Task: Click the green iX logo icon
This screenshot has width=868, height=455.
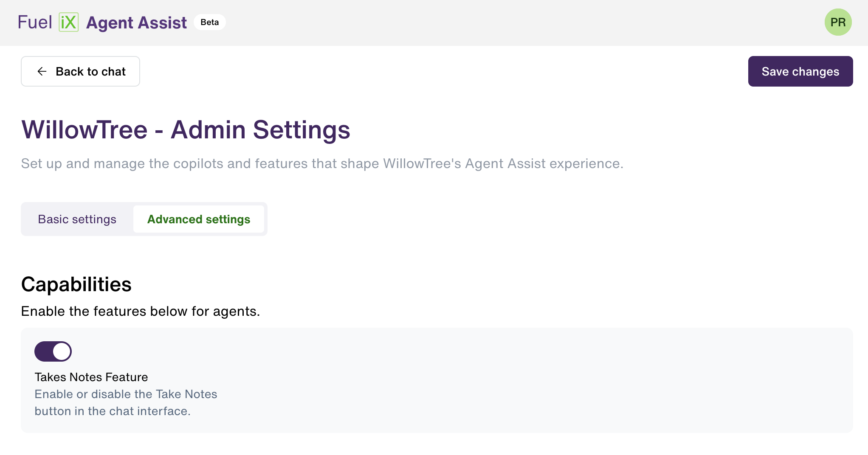Action: tap(68, 22)
